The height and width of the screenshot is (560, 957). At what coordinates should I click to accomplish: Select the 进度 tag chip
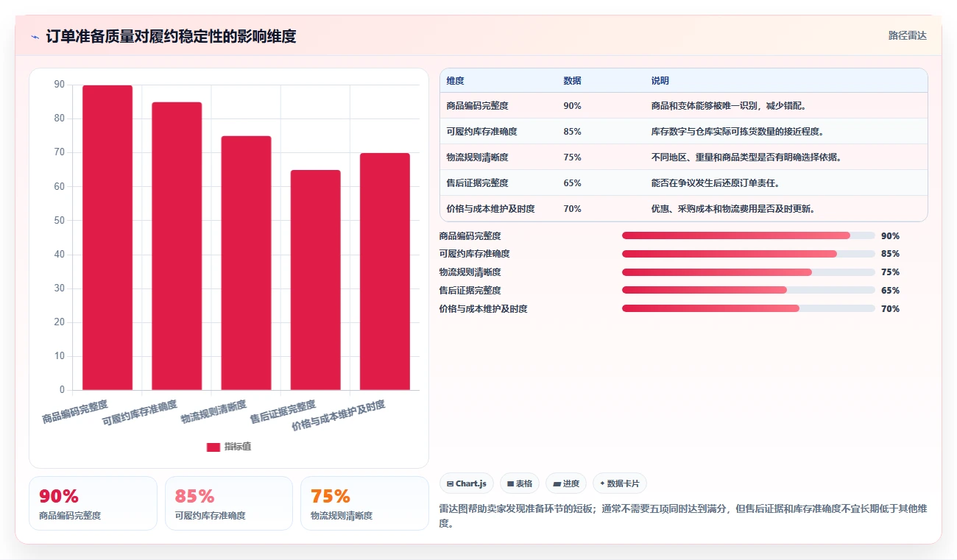[x=566, y=483]
